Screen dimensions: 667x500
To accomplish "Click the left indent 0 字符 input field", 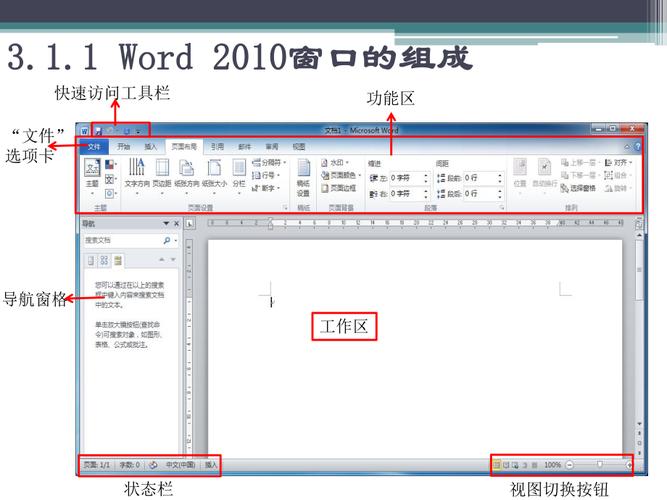I will [406, 178].
